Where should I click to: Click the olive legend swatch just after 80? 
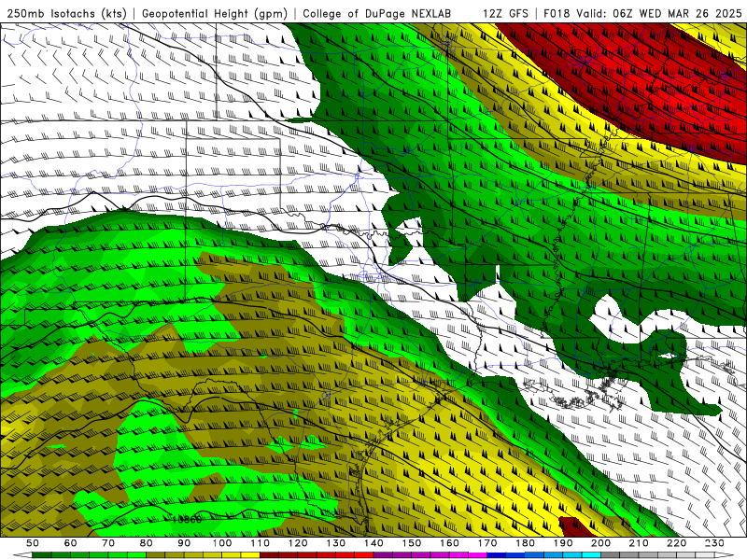(155, 555)
